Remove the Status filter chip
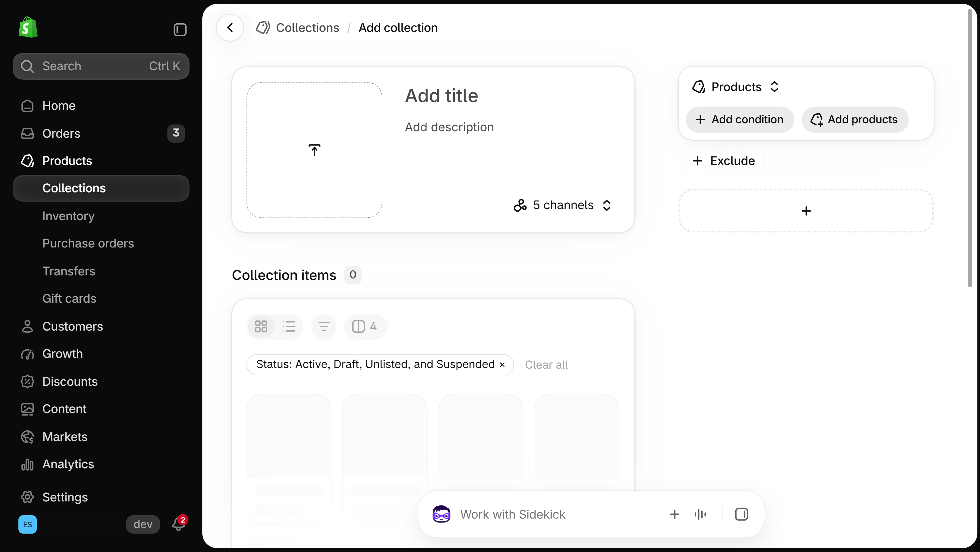Image resolution: width=980 pixels, height=552 pixels. (x=502, y=364)
